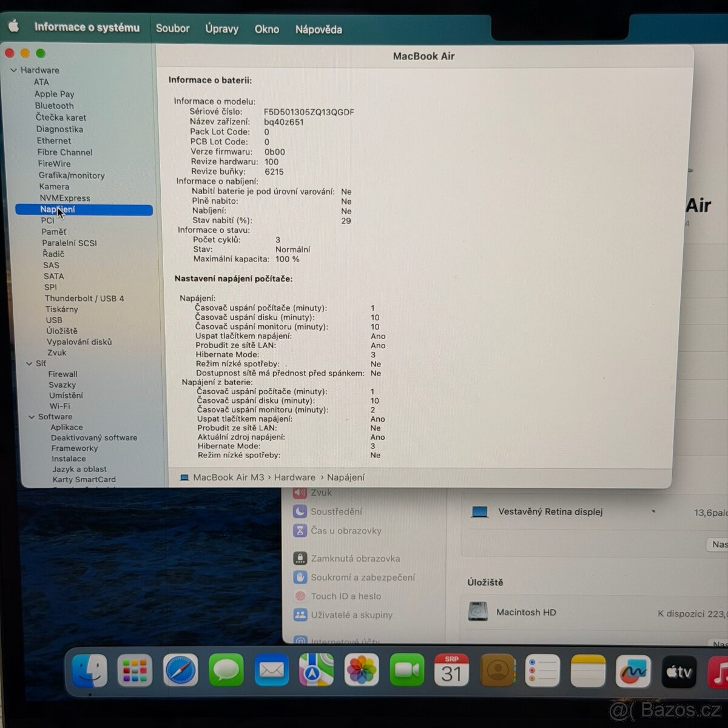
Task: Select Fibre Channel in the sidebar
Action: (65, 152)
